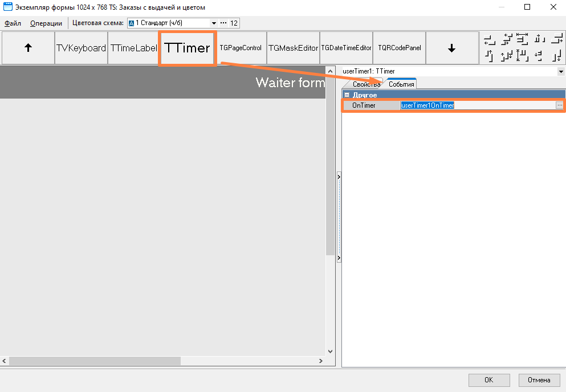Click the equal width sizing icon
The width and height of the screenshot is (566, 392).
pyautogui.click(x=523, y=40)
